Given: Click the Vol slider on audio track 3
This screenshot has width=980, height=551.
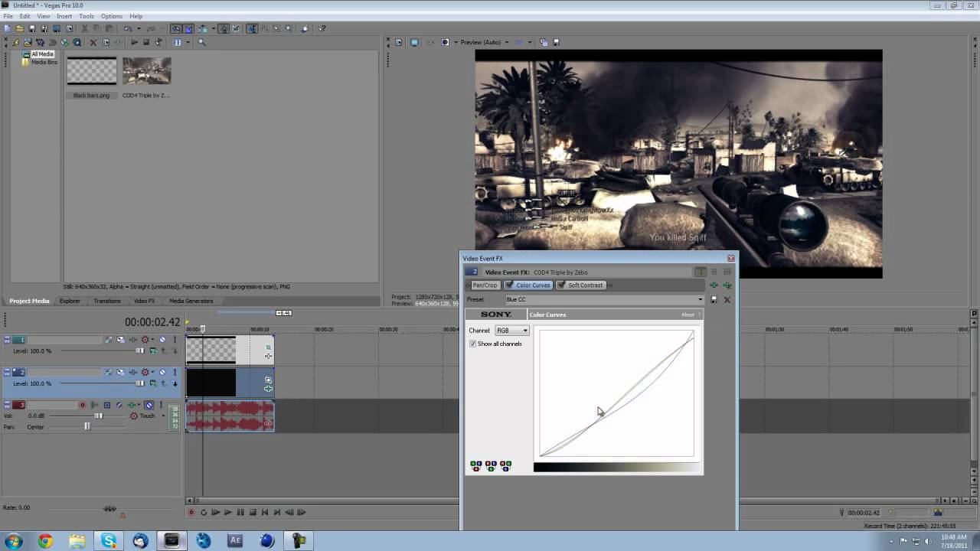Looking at the screenshot, I should 98,416.
